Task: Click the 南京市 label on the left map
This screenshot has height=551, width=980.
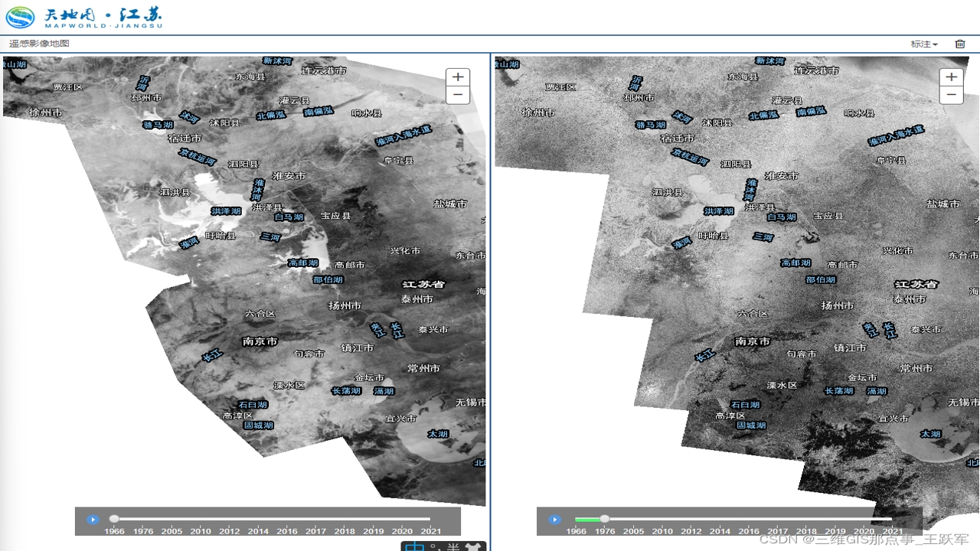Action: click(x=260, y=341)
